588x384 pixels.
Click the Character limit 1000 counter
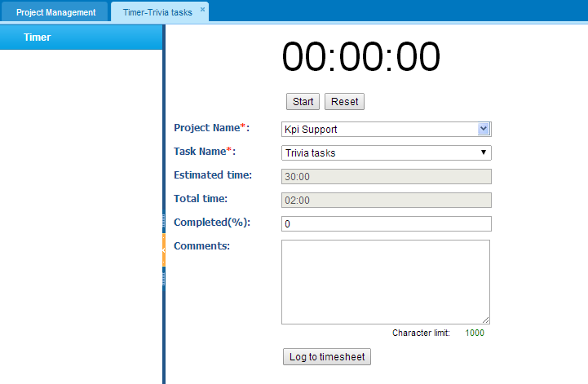[475, 333]
